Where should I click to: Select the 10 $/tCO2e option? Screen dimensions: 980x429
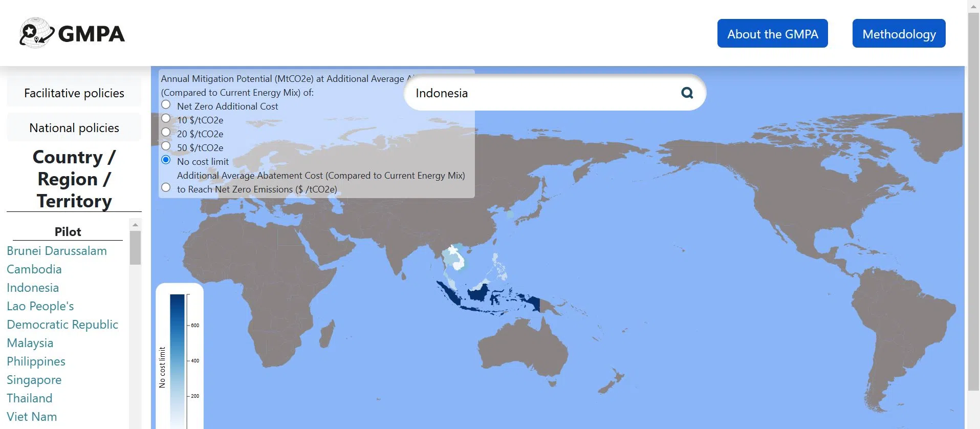tap(166, 119)
